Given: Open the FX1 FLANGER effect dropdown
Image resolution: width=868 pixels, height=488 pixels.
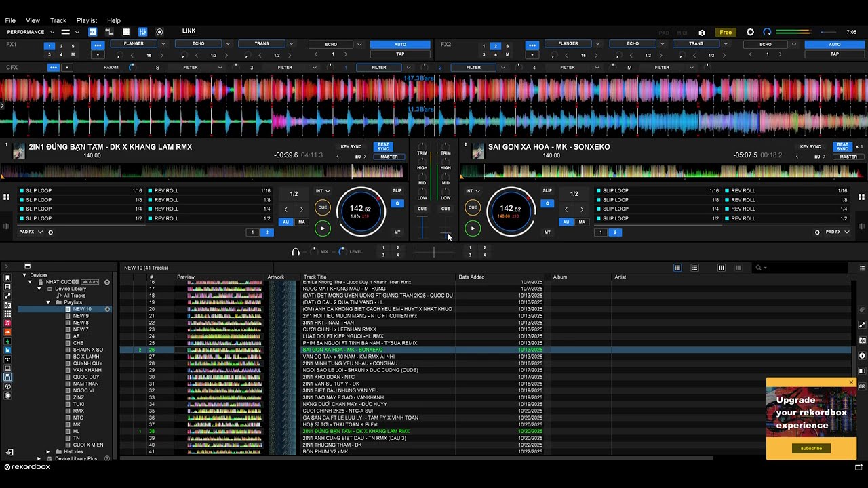Looking at the screenshot, I should tap(138, 44).
